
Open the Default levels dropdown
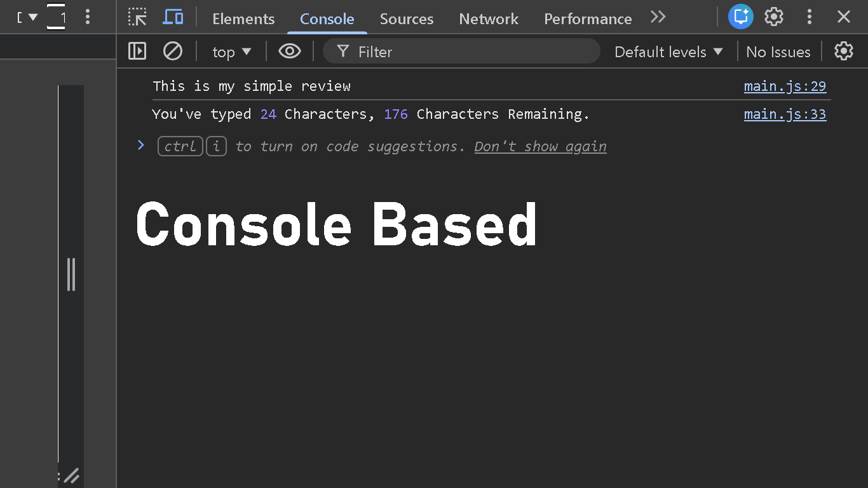point(668,51)
